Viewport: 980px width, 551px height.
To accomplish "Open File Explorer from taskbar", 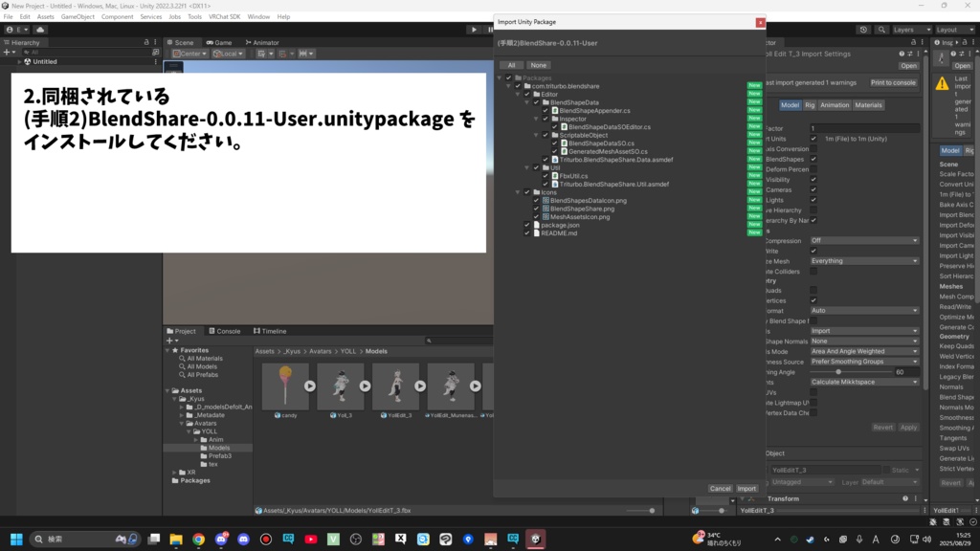I will pyautogui.click(x=176, y=540).
